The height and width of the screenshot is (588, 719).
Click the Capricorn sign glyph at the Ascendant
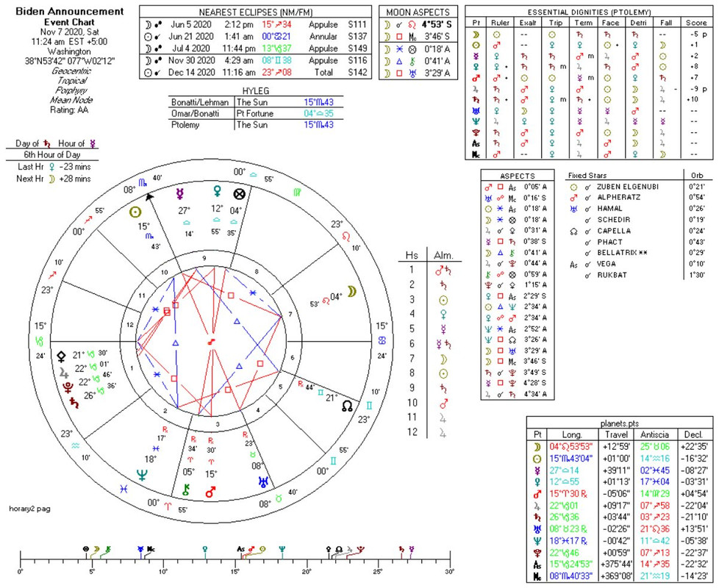[x=40, y=342]
